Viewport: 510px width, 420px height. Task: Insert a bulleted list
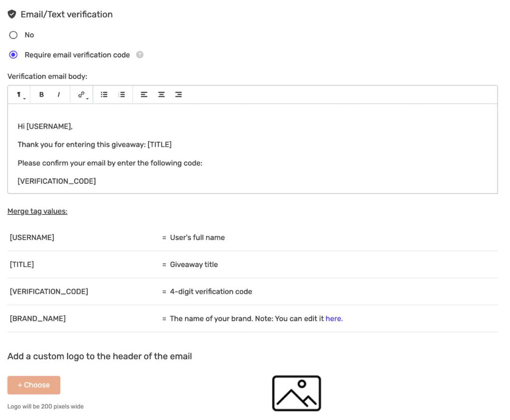104,95
